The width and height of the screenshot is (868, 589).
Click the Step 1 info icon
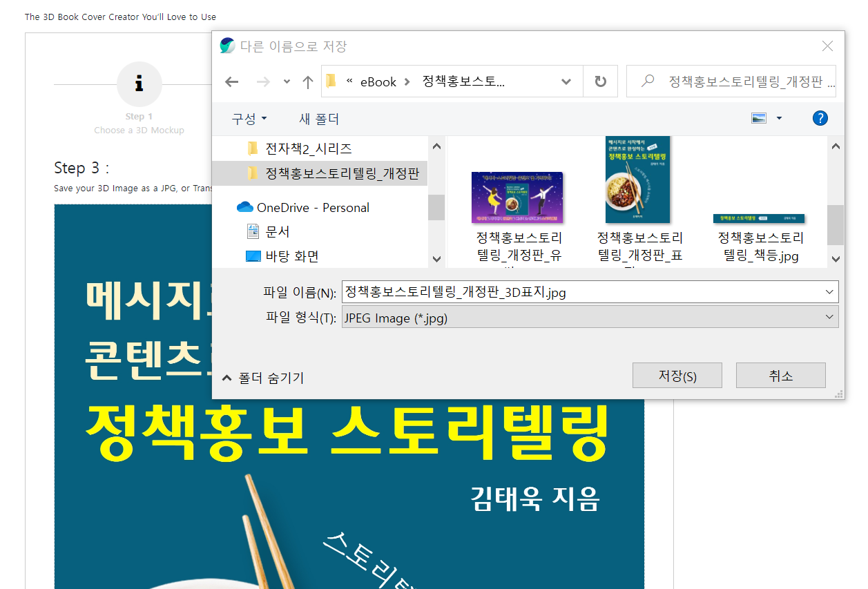coord(139,84)
